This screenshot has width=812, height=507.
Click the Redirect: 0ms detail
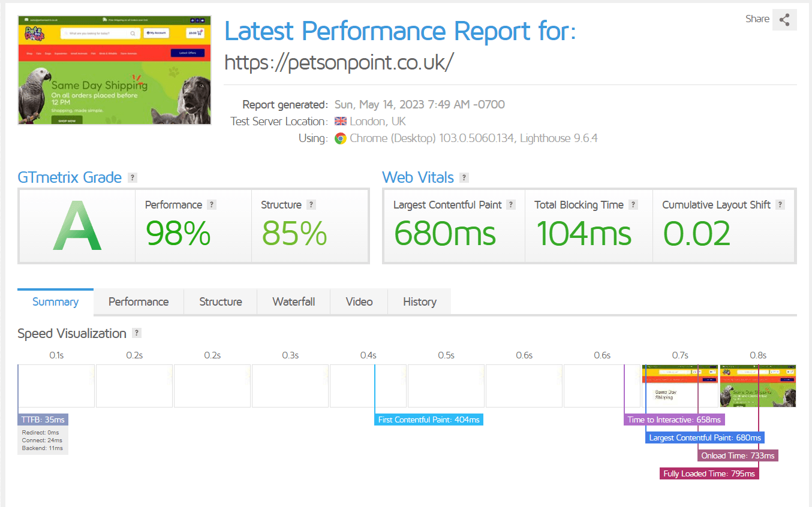(x=41, y=432)
